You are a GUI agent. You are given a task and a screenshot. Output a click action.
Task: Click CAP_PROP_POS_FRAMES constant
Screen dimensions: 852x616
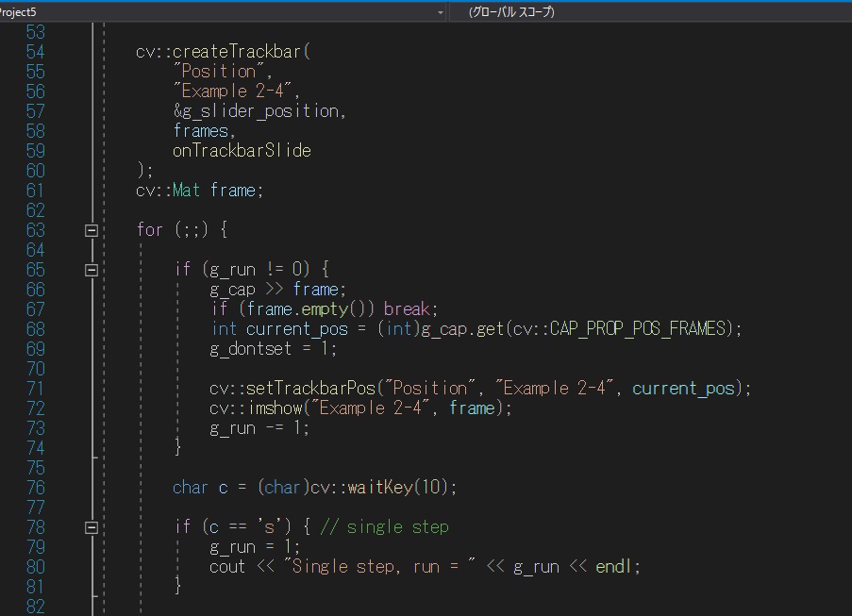point(638,329)
